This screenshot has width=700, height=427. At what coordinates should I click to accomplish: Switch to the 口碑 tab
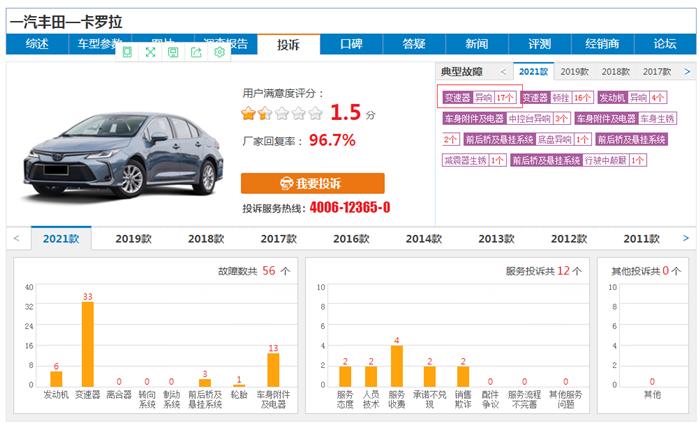pyautogui.click(x=351, y=44)
